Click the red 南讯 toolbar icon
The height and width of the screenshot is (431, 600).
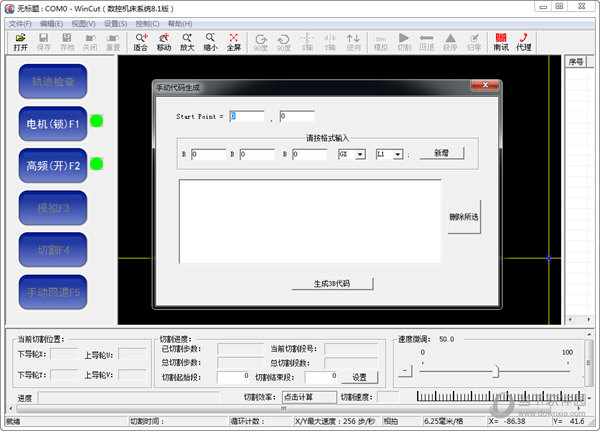[x=501, y=42]
